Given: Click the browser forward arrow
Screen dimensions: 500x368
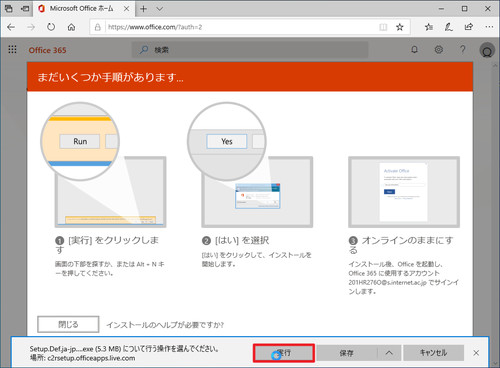Looking at the screenshot, I should (x=31, y=27).
